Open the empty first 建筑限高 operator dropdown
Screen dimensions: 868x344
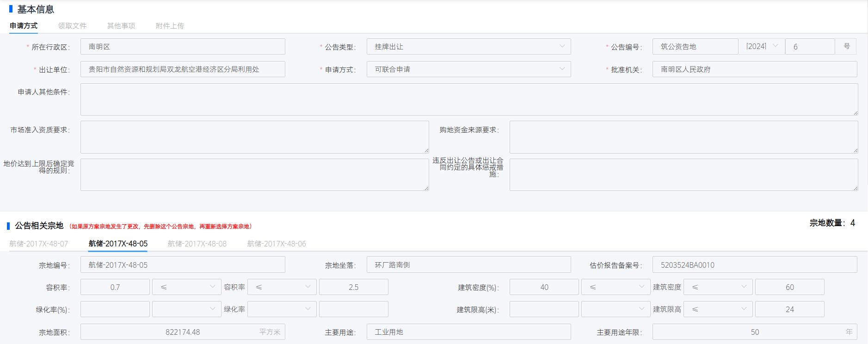pos(616,309)
